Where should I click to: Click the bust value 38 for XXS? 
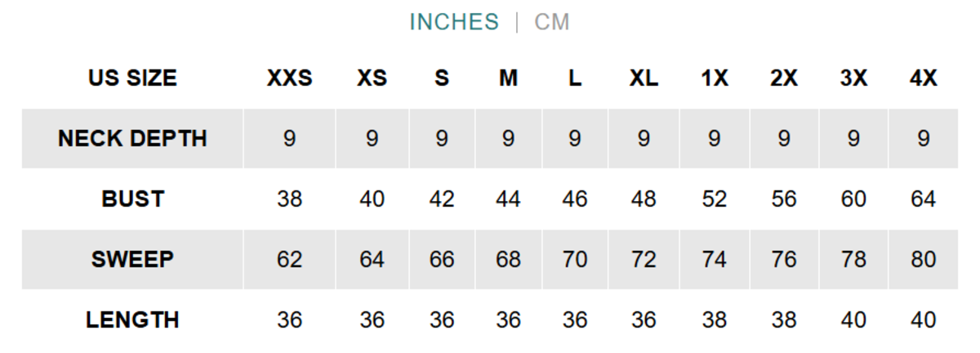click(289, 199)
